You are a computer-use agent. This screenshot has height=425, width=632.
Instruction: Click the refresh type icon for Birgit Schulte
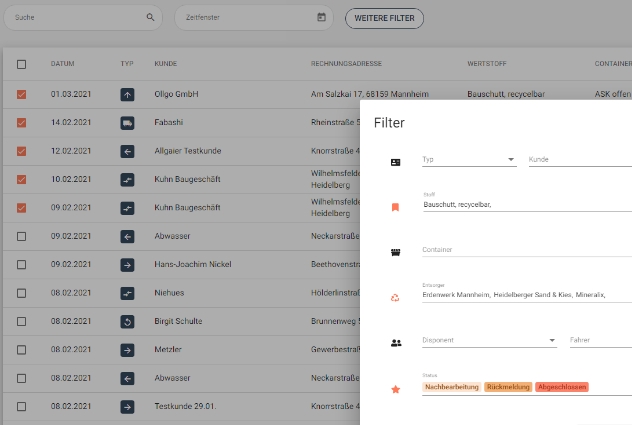tap(127, 321)
